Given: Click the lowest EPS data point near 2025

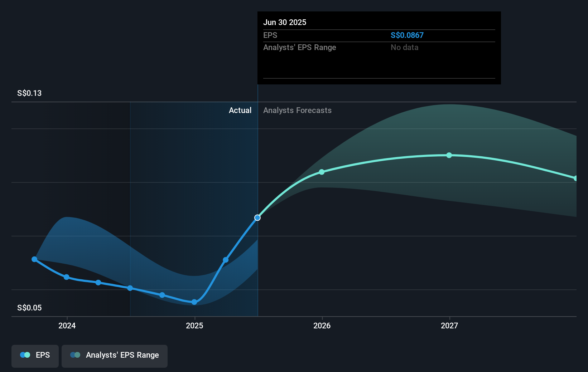Looking at the screenshot, I should pyautogui.click(x=194, y=302).
